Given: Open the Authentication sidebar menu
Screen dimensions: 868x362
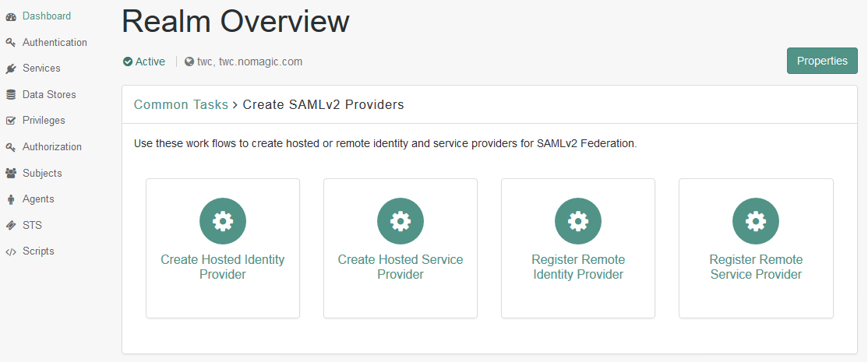Looking at the screenshot, I should 55,42.
